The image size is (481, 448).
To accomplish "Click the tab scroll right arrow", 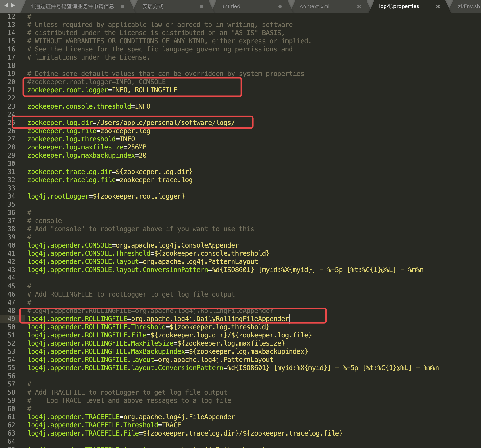I will [13, 5].
